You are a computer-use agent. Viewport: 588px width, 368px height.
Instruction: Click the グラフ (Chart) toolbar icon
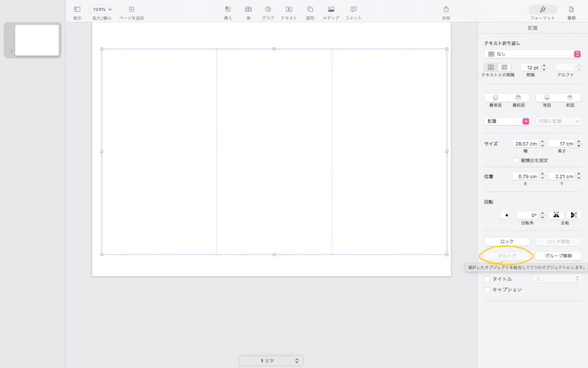[x=268, y=10]
